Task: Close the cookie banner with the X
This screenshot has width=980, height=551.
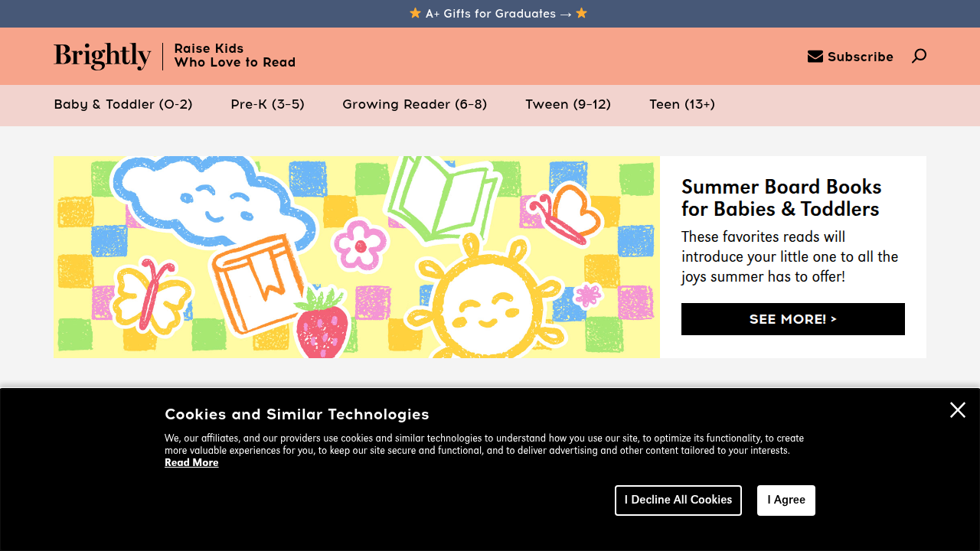Action: [x=958, y=410]
